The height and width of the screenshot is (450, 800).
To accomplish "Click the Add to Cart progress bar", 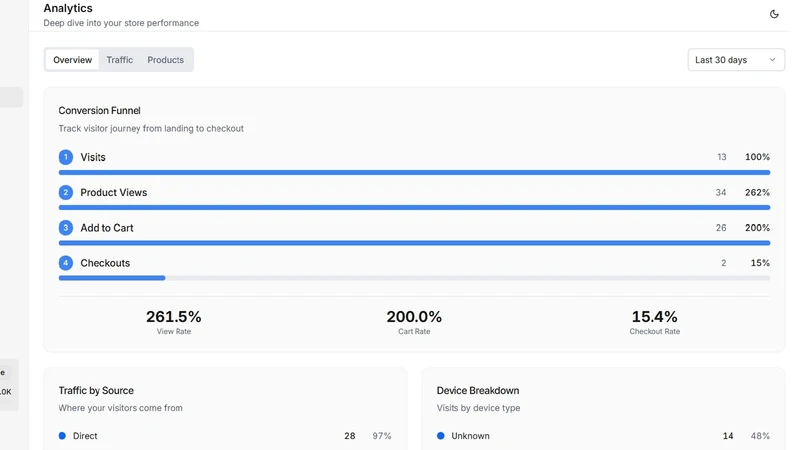I will (x=414, y=243).
